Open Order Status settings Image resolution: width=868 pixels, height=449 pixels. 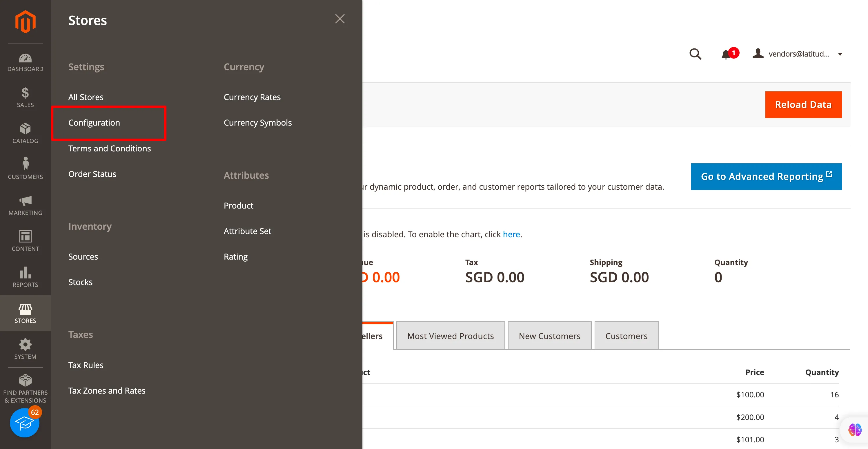click(92, 174)
